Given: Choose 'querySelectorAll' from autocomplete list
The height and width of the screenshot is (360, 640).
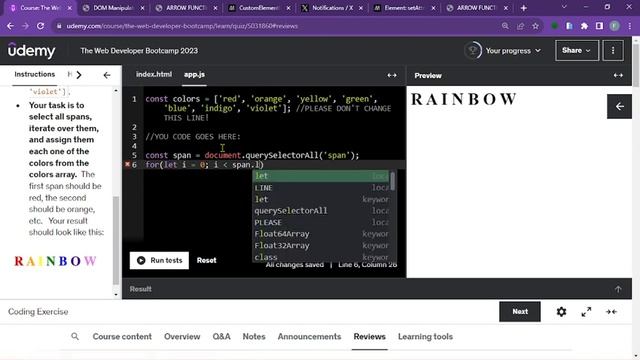Looking at the screenshot, I should [x=321, y=211].
